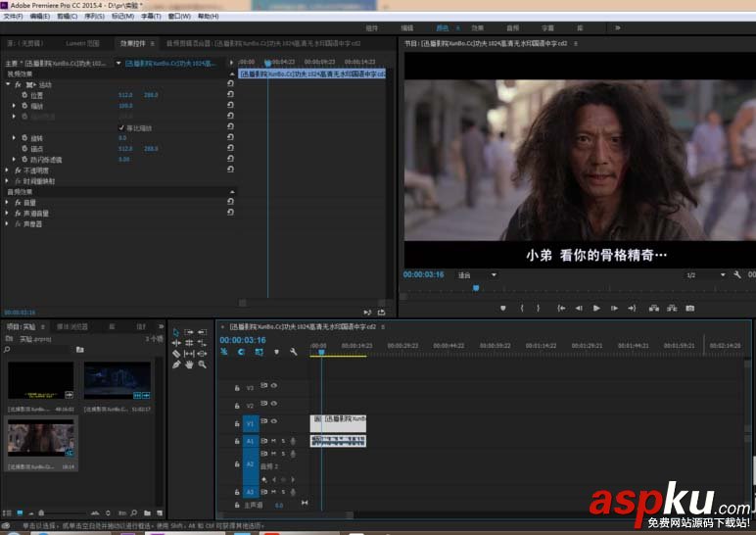756x535 pixels.
Task: Reset the 位置 (Position) parameter
Action: [x=229, y=95]
